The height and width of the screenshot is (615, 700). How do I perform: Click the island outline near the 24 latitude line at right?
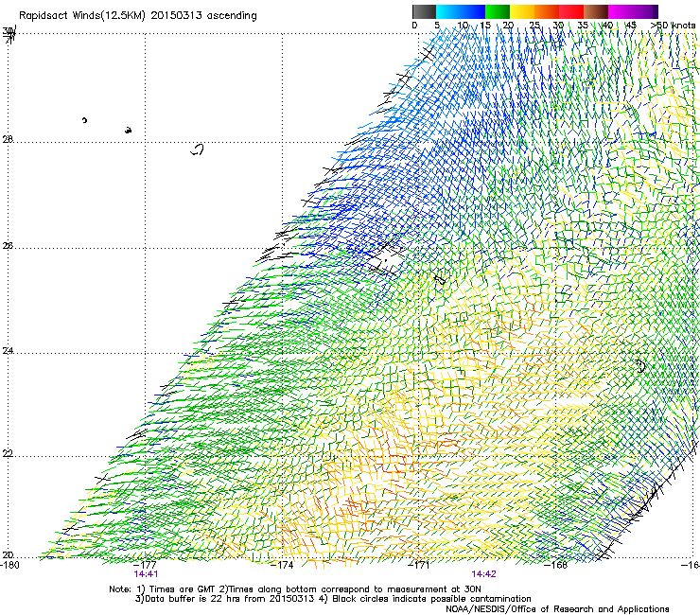(640, 366)
